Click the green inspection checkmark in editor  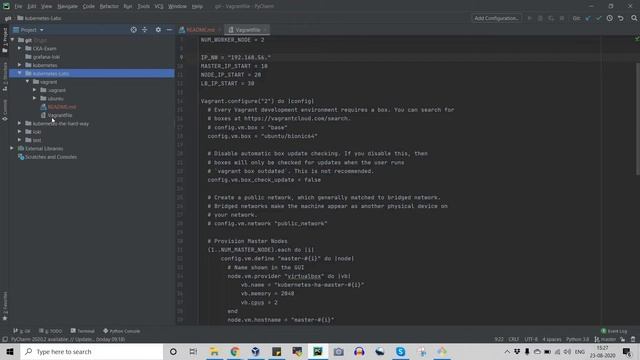(637, 39)
